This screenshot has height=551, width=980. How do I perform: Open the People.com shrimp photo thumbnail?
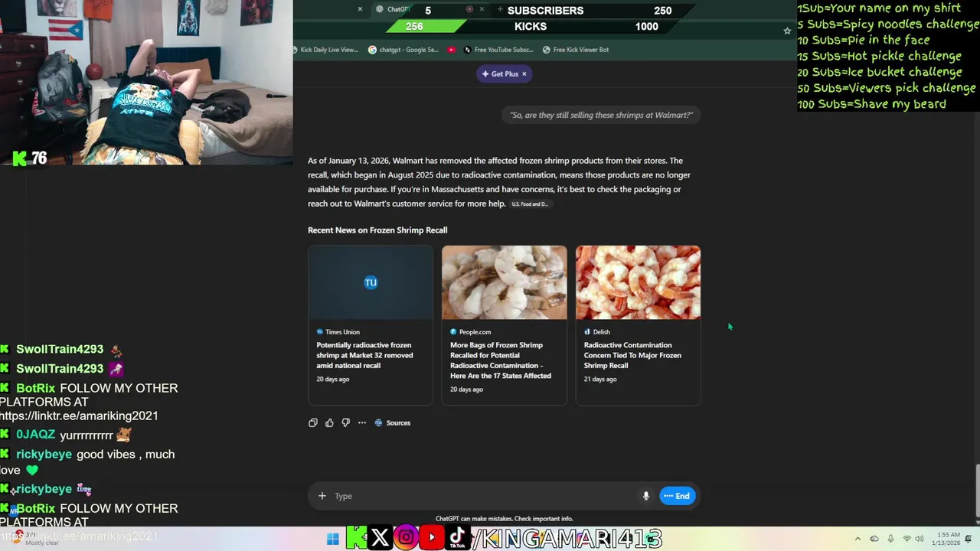point(505,282)
